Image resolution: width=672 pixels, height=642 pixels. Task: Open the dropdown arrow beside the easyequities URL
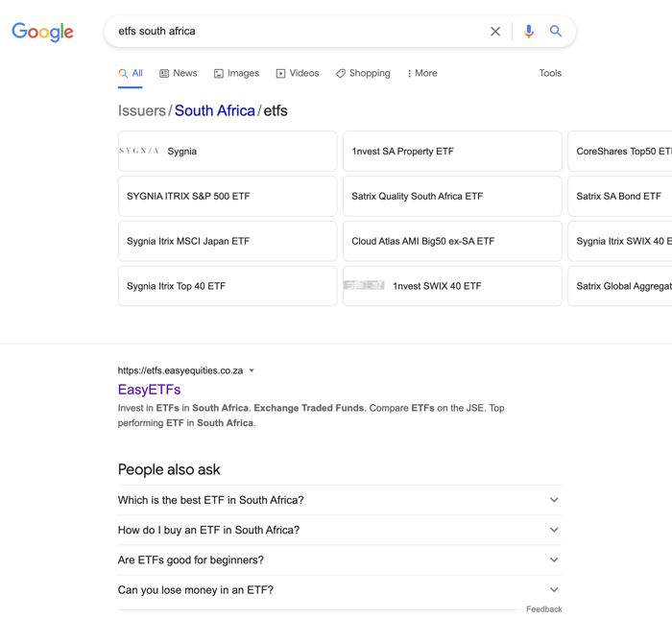click(252, 370)
